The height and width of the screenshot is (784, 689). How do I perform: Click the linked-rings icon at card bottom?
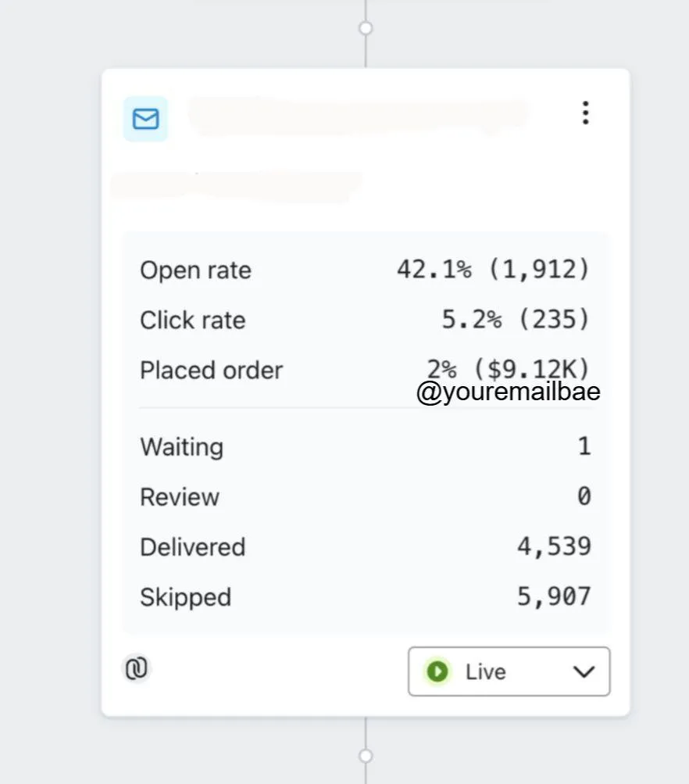137,668
